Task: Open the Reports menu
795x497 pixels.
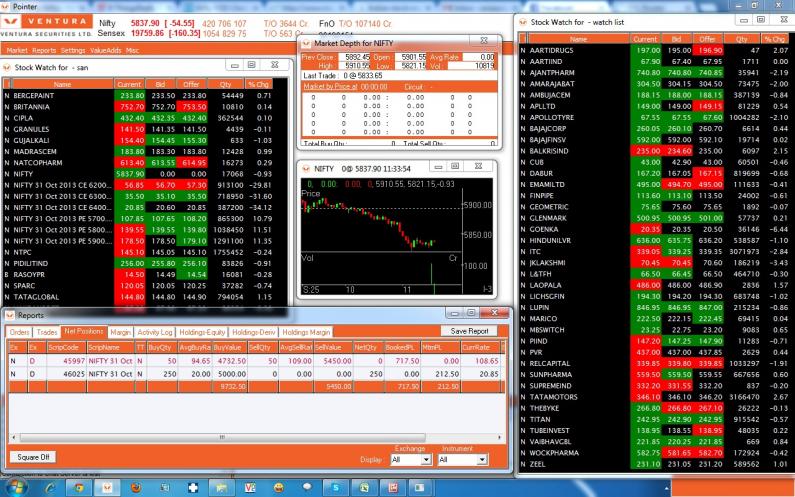Action: coord(44,51)
